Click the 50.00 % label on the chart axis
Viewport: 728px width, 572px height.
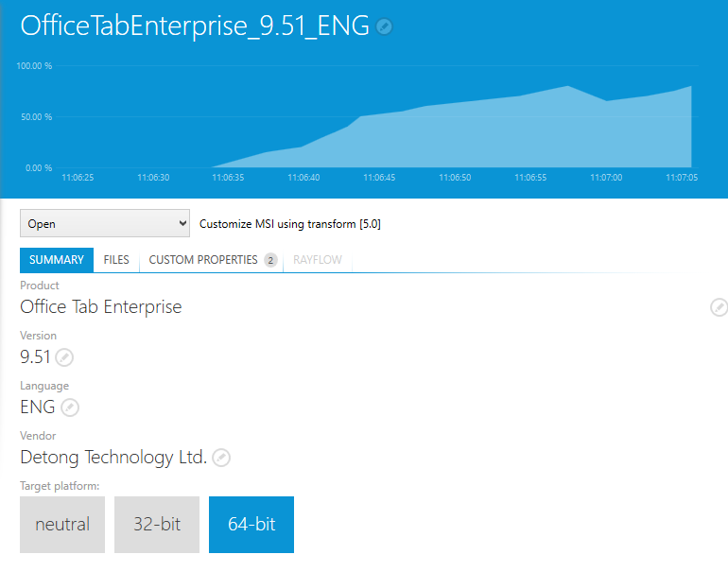click(x=34, y=117)
